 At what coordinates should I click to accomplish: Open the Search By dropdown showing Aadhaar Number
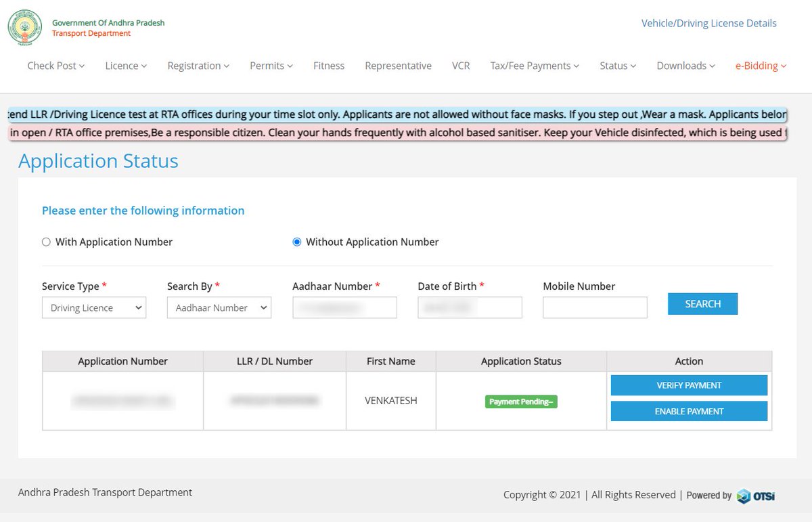(x=219, y=307)
